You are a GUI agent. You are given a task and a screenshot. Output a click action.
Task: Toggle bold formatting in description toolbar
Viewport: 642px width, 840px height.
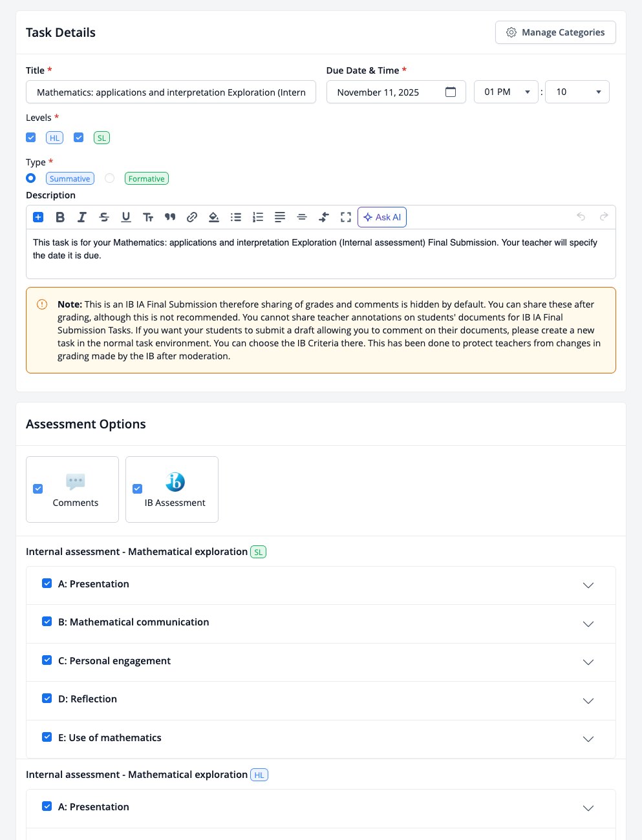coord(60,217)
